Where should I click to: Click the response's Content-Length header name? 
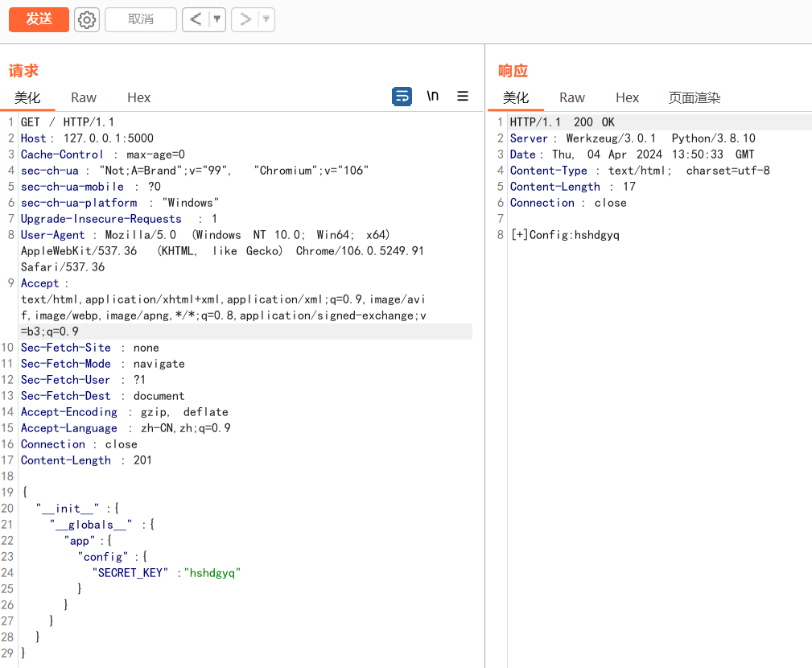pos(554,187)
